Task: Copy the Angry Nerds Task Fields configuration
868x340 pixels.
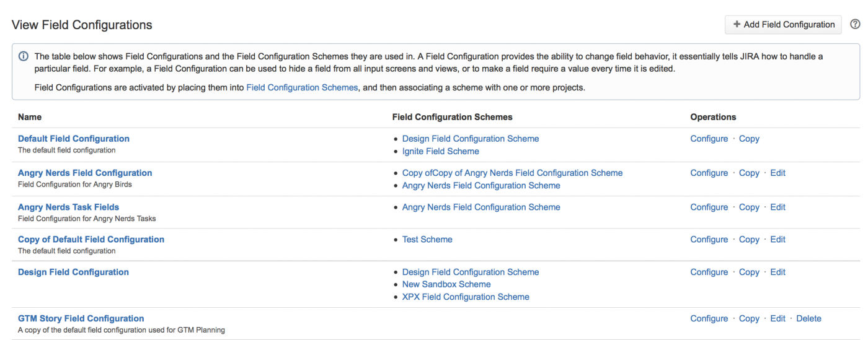Action: [x=749, y=207]
